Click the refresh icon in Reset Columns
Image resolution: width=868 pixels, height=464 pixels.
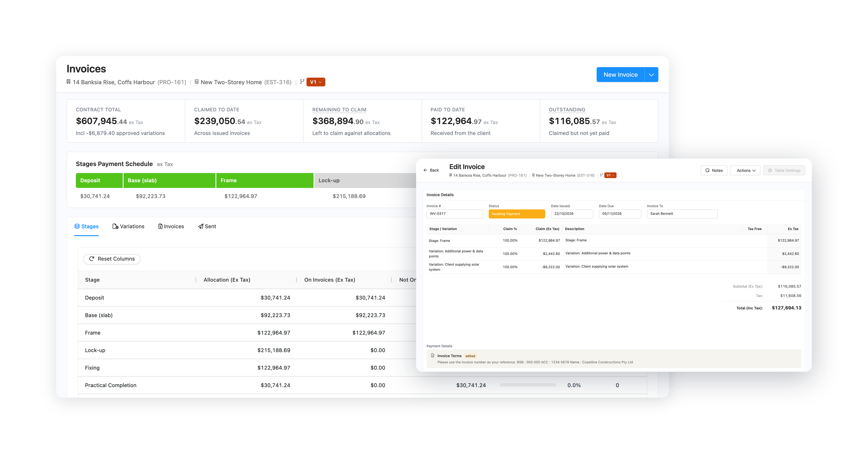click(x=91, y=259)
